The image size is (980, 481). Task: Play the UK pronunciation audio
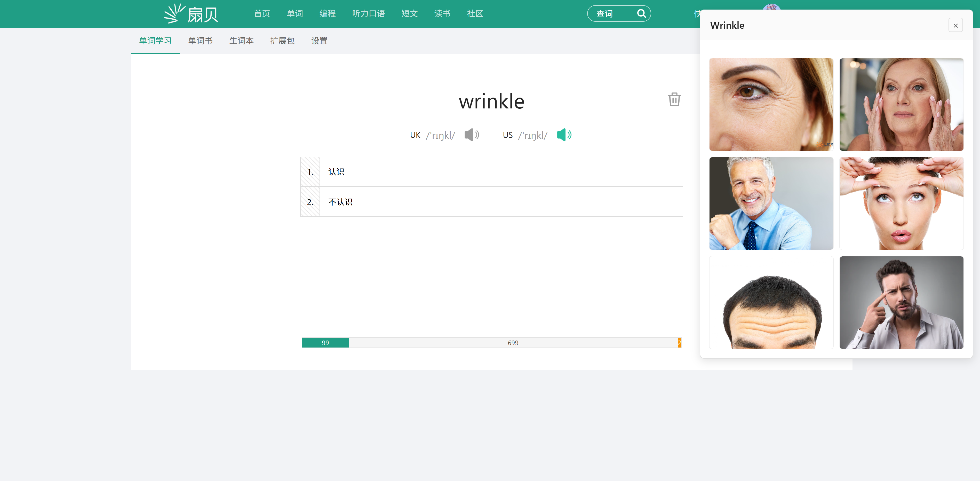[x=471, y=135]
